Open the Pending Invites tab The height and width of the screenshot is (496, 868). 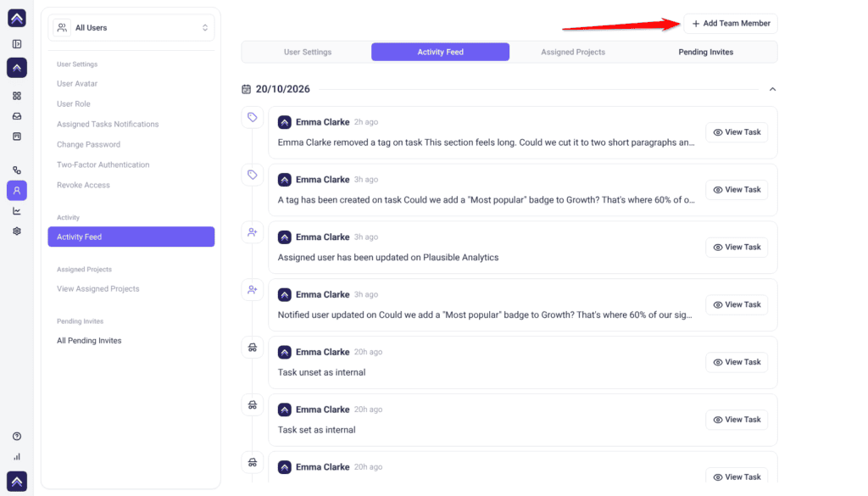tap(706, 52)
